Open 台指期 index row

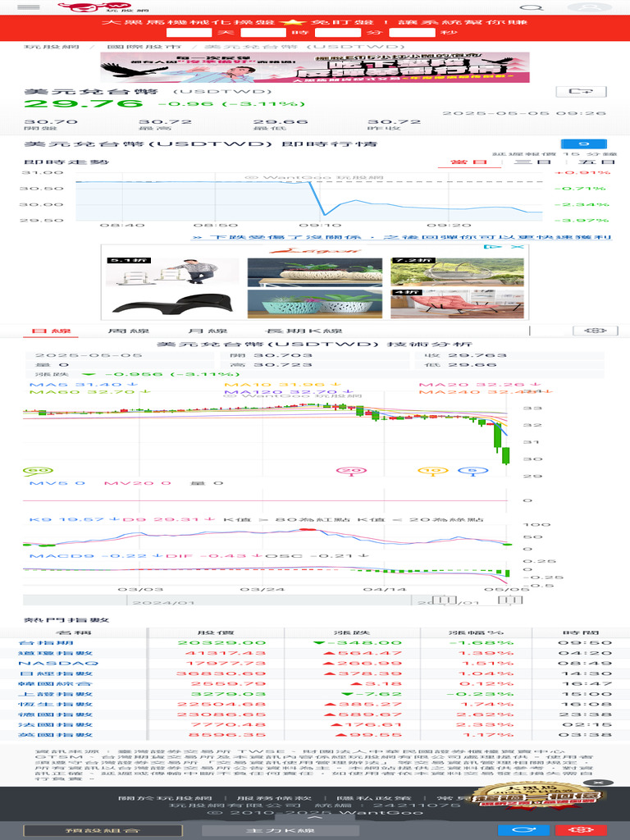point(315,643)
